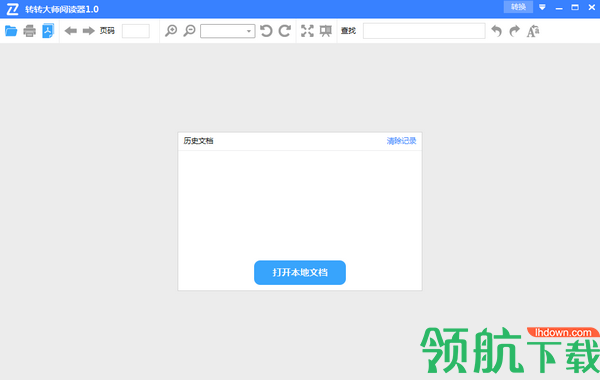Click the page number input field
Viewport: 600px width, 380px height.
pyautogui.click(x=136, y=31)
